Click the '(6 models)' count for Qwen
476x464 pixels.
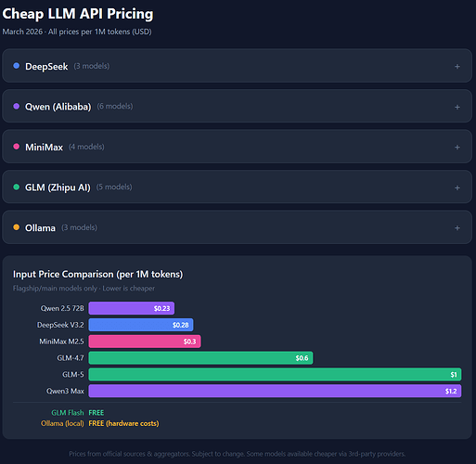115,107
